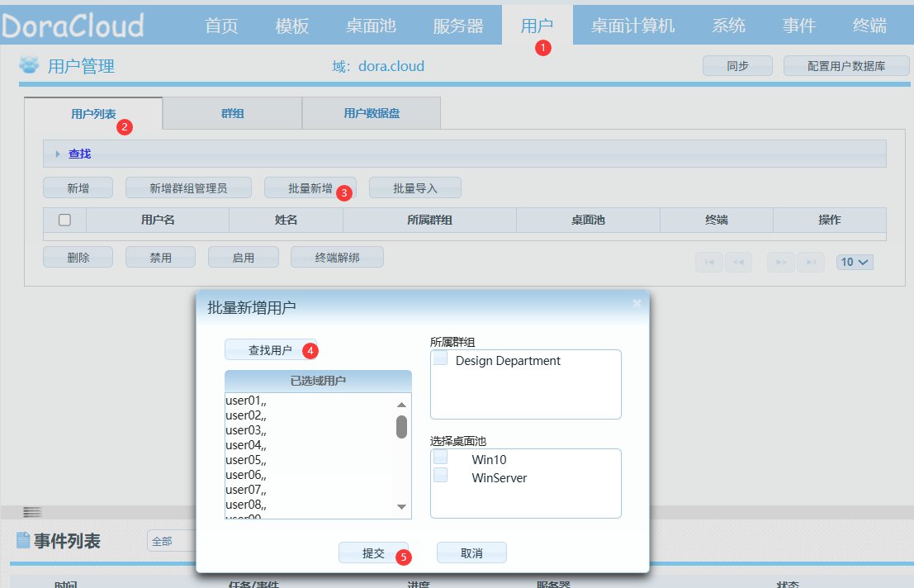Click the panel splitter grip handle
Viewport: 914px width, 588px height.
coord(32,513)
